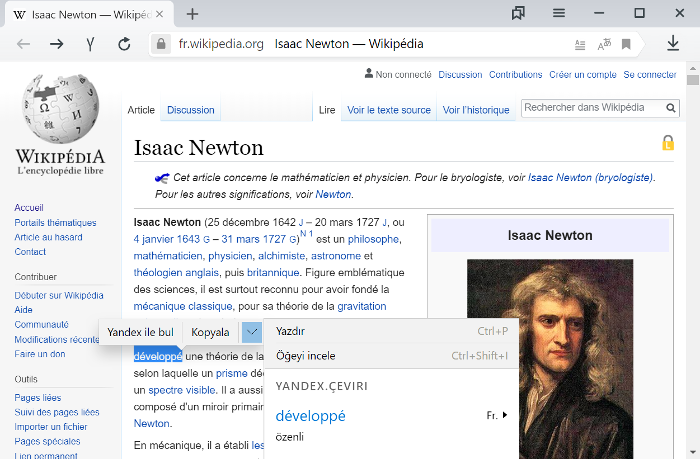
Task: Open Pages liées in Outils
Action: tap(38, 397)
